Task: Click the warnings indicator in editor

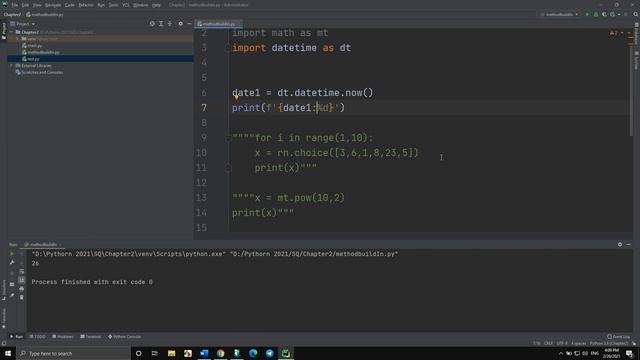Action: 613,33
